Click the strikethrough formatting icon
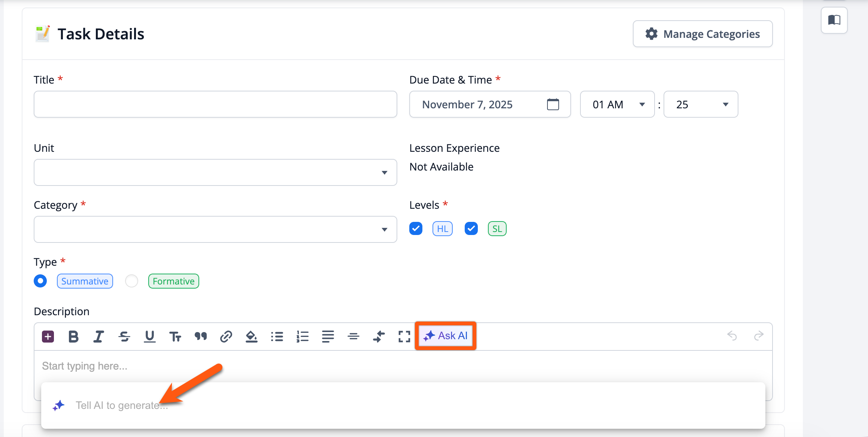The image size is (868, 437). coord(124,337)
